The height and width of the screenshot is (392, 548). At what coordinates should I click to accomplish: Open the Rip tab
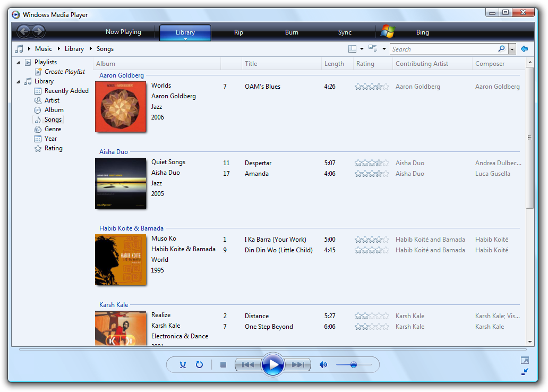(238, 32)
